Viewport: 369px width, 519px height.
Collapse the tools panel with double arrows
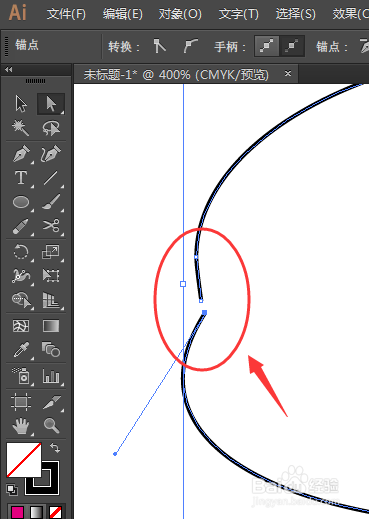9,69
